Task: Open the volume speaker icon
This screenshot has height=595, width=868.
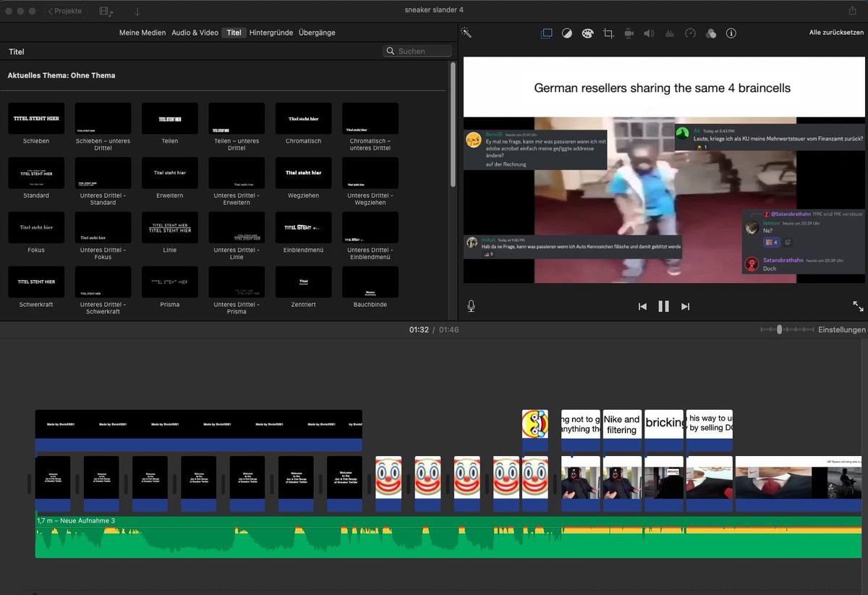Action: [649, 33]
